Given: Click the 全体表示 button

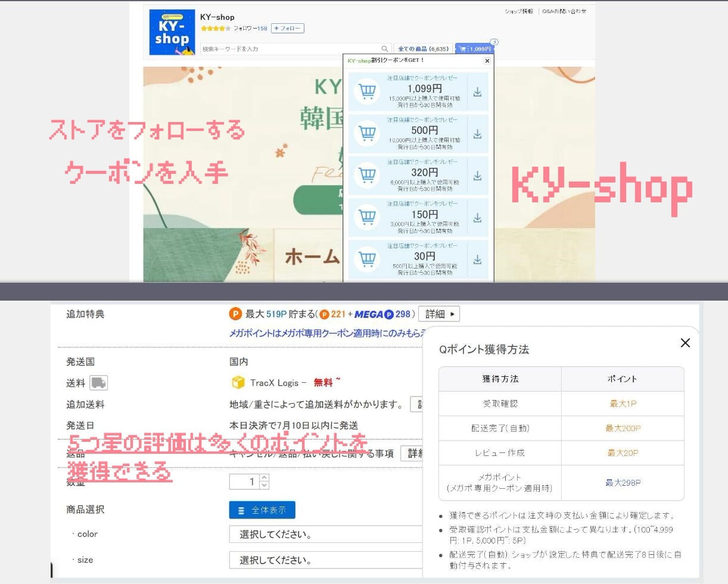Looking at the screenshot, I should [262, 510].
